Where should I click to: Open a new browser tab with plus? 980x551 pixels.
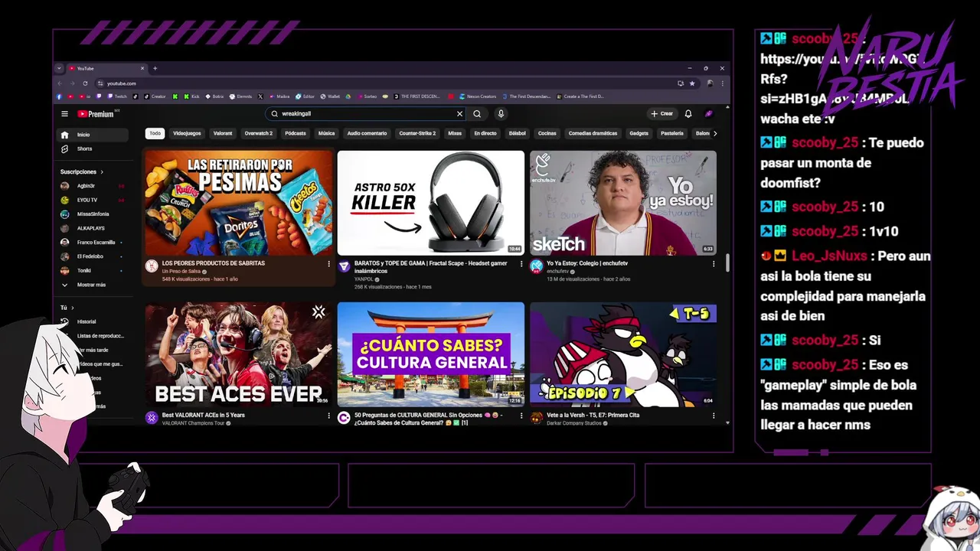tap(155, 68)
